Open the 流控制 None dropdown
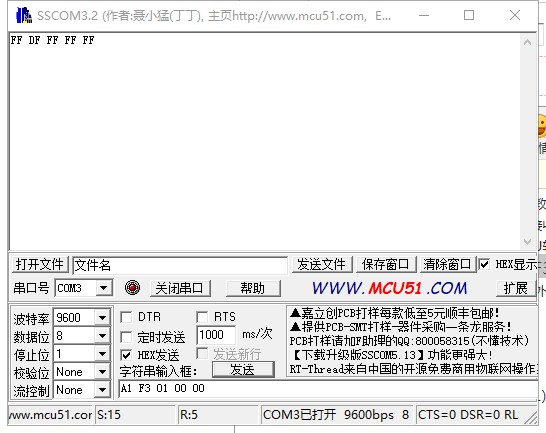This screenshot has width=546, height=433. 102,390
